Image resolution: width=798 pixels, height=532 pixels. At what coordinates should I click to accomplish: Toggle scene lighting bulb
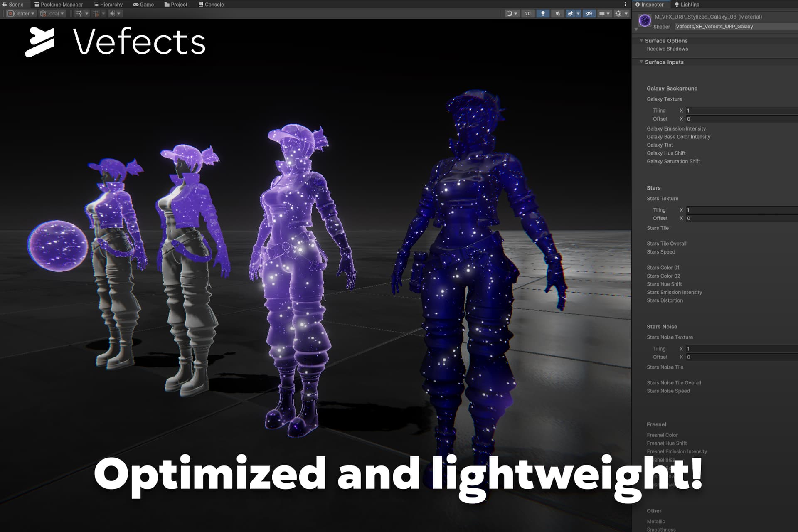click(543, 14)
